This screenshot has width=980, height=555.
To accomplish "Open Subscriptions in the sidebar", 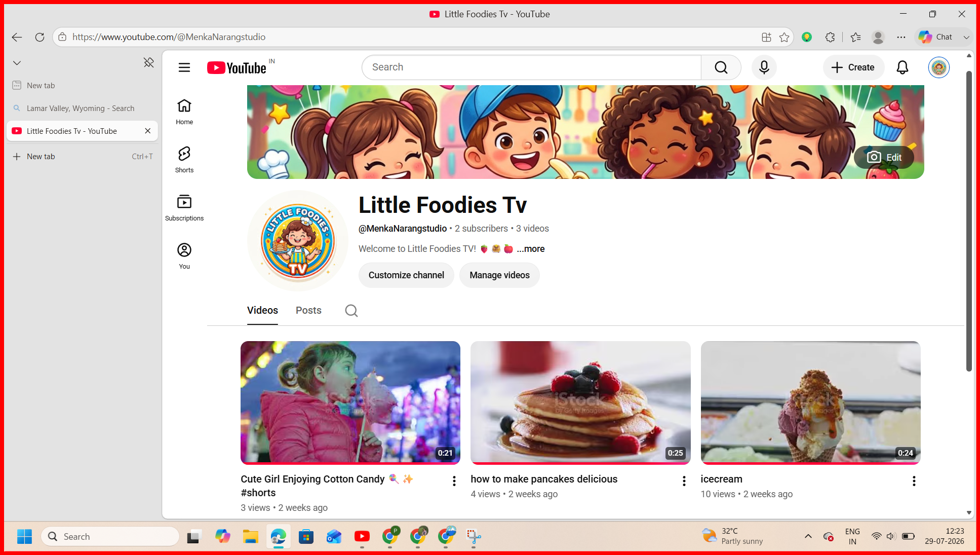I will pyautogui.click(x=184, y=208).
